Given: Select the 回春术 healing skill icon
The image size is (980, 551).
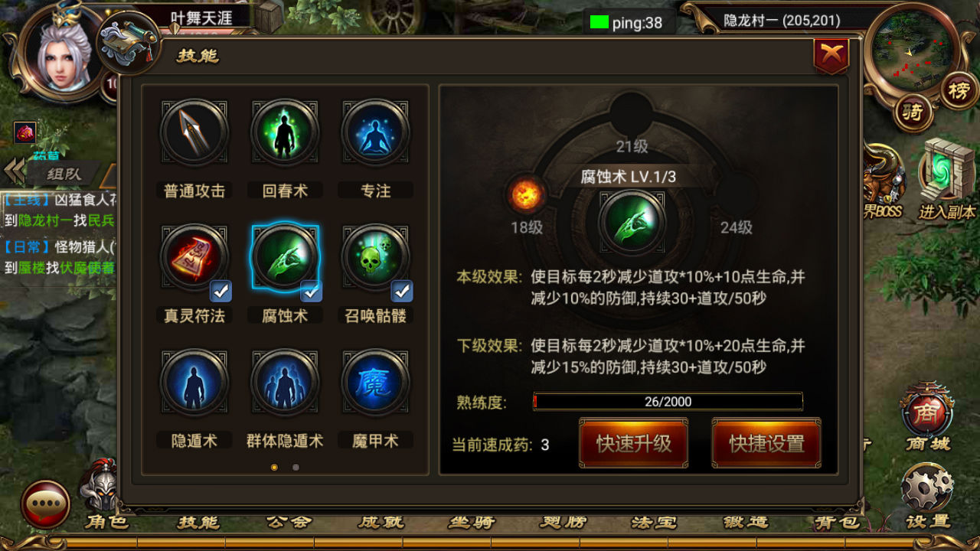Looking at the screenshot, I should pyautogui.click(x=284, y=132).
